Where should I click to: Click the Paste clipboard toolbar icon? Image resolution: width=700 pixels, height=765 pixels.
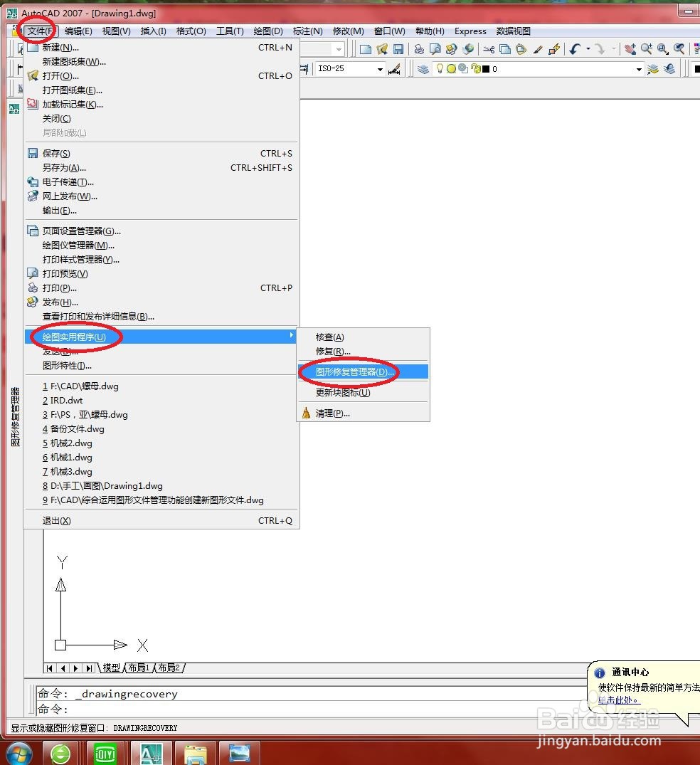coord(521,49)
